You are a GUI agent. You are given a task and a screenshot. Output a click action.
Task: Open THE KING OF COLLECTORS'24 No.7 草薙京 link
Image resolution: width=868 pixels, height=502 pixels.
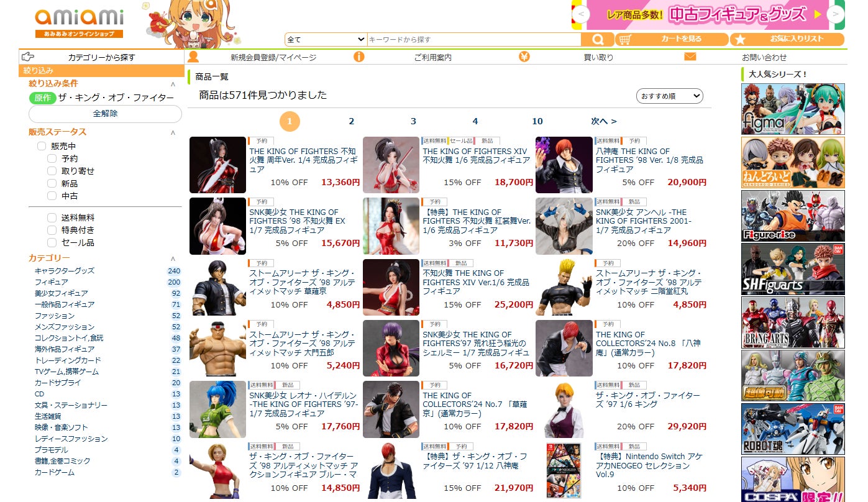click(x=475, y=404)
